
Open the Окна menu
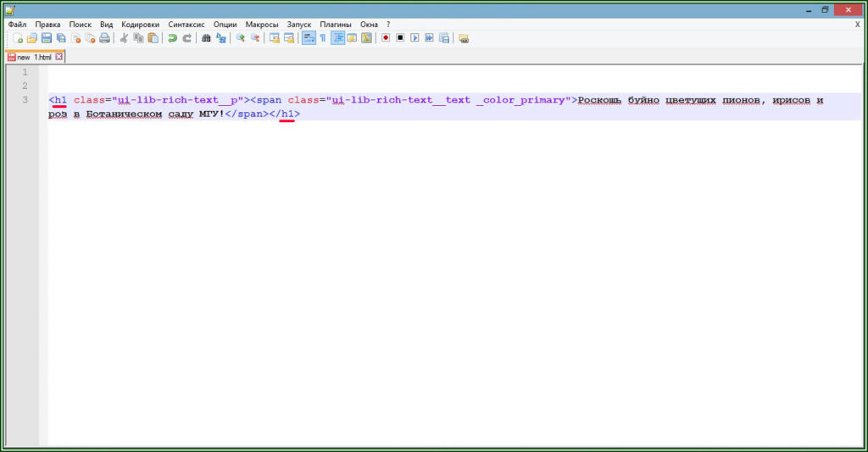pos(369,25)
